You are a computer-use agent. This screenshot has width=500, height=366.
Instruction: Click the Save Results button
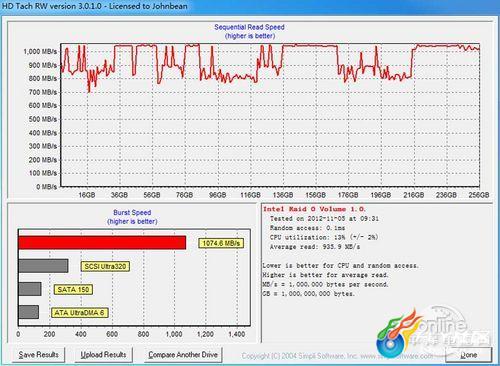pyautogui.click(x=39, y=354)
